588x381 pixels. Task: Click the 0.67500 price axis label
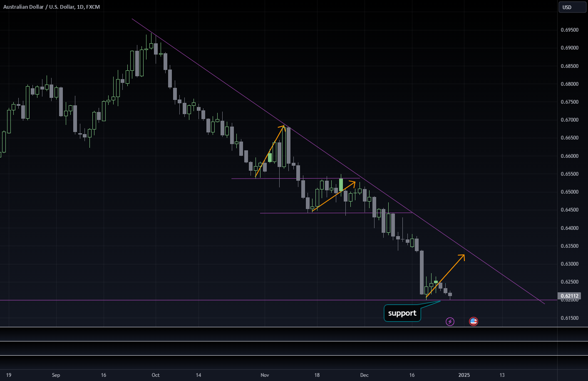(569, 102)
